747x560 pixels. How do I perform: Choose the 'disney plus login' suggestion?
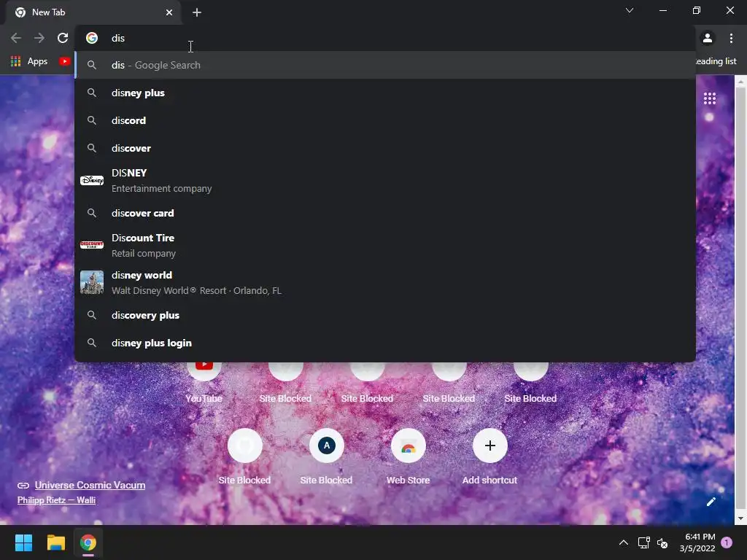385,343
